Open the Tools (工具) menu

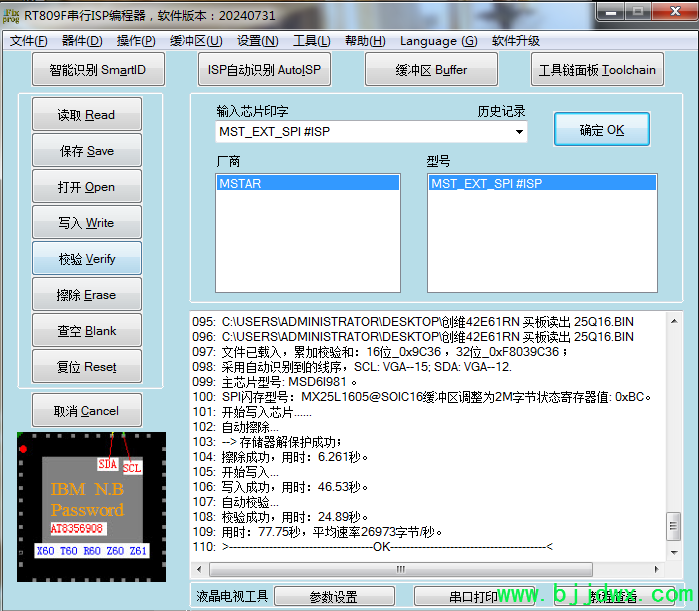(311, 41)
